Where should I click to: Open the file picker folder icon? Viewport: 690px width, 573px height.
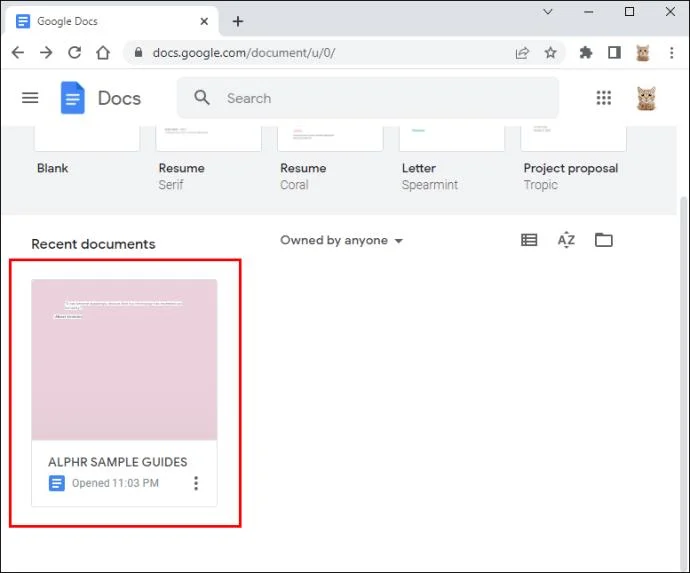pos(604,240)
